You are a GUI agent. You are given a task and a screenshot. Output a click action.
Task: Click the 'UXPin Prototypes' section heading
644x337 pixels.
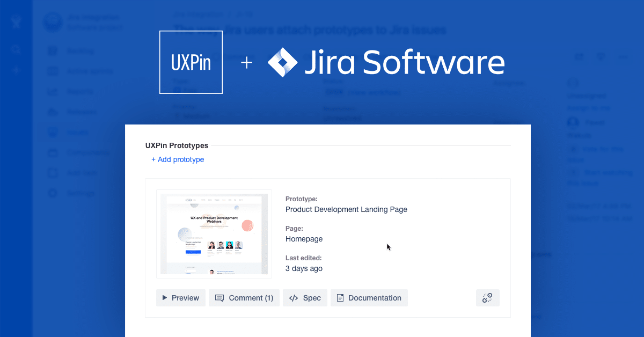[x=177, y=145]
